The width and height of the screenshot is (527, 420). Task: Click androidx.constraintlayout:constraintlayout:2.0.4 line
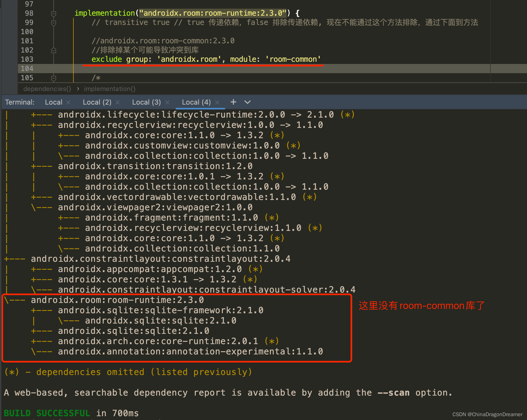point(161,259)
